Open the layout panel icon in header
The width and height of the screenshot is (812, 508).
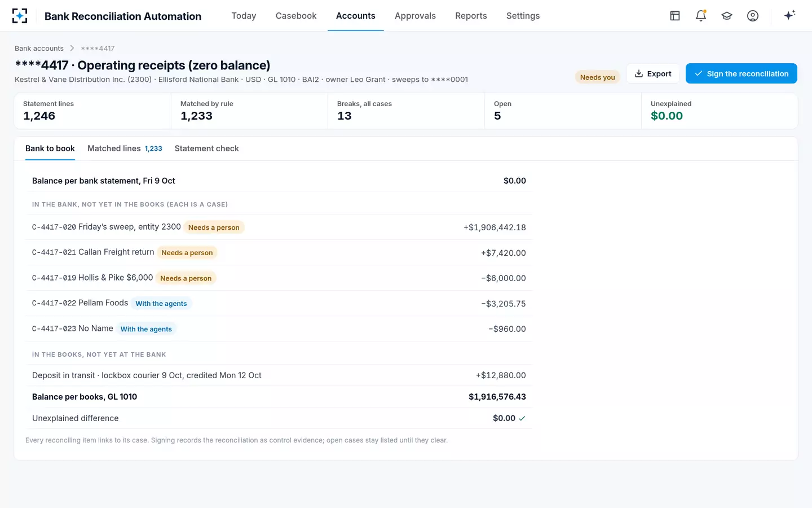pyautogui.click(x=675, y=16)
